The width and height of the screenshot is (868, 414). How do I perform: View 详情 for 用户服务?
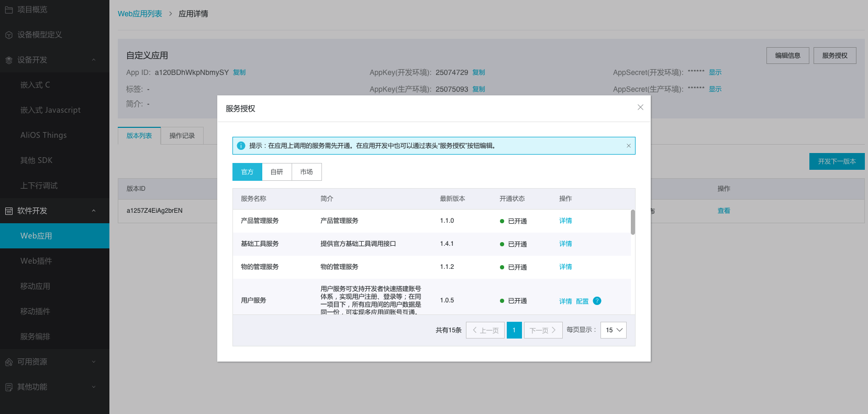(565, 301)
